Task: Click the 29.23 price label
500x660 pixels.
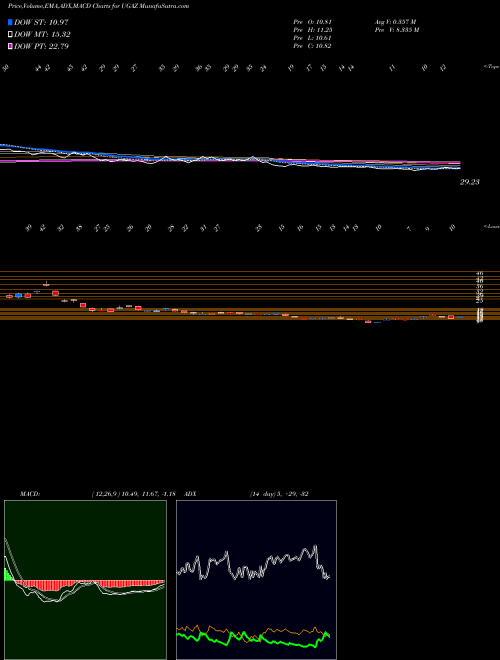Action: pyautogui.click(x=470, y=182)
